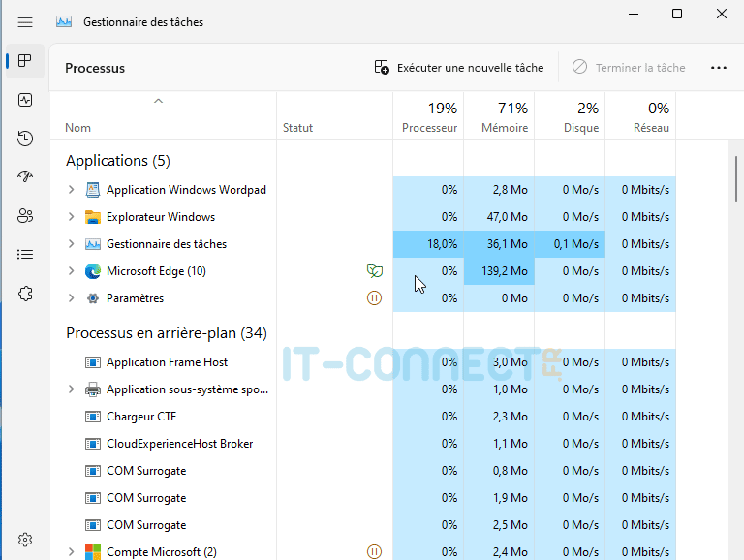Sort by Disque 2% column
The height and width of the screenshot is (560, 744).
(570, 115)
